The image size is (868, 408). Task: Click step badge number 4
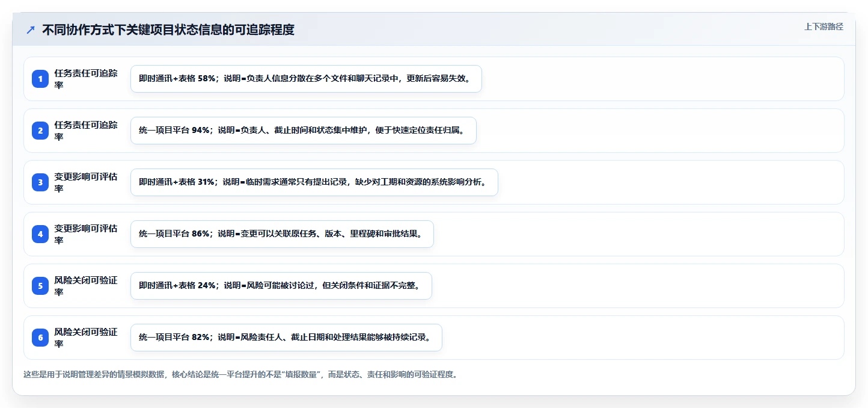tap(40, 234)
